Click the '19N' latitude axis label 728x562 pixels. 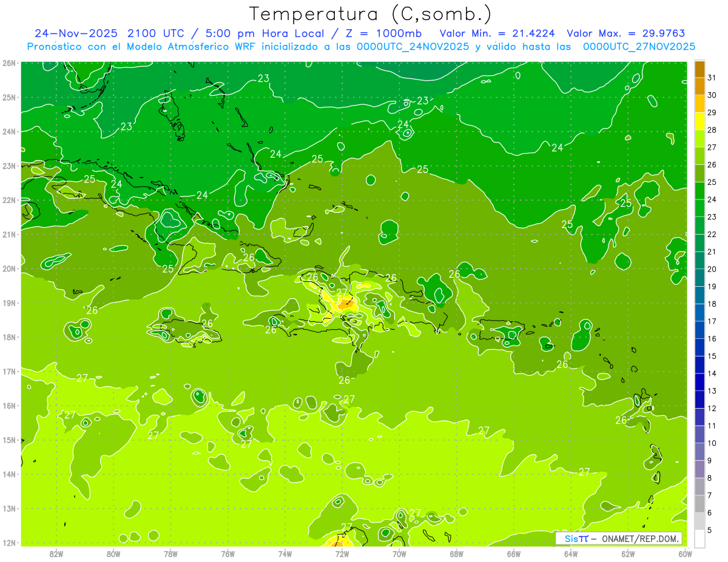click(x=9, y=303)
